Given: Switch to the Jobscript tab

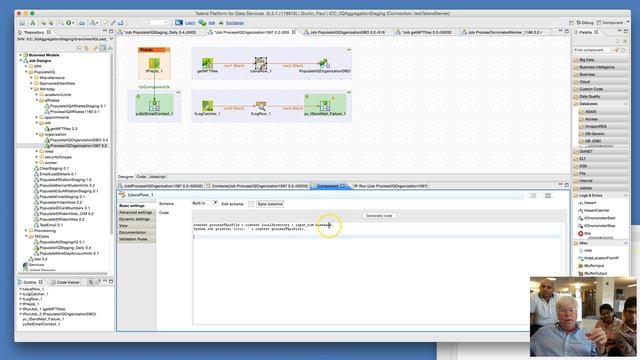Looking at the screenshot, I should pos(157,177).
